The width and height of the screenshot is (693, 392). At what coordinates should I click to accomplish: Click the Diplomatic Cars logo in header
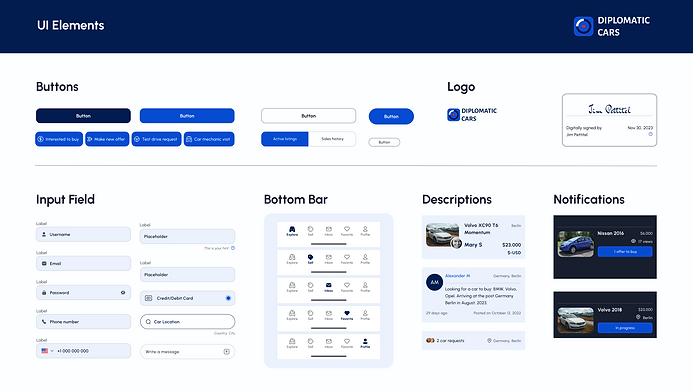tap(612, 26)
